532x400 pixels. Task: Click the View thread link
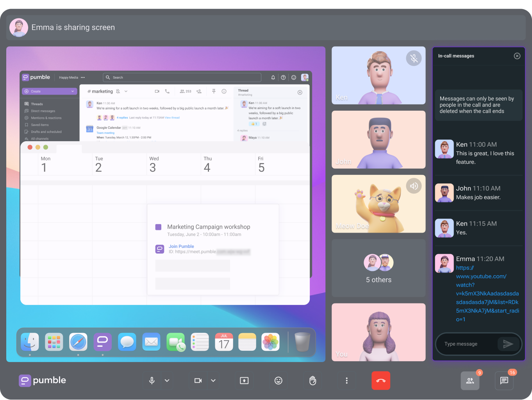pyautogui.click(x=172, y=118)
